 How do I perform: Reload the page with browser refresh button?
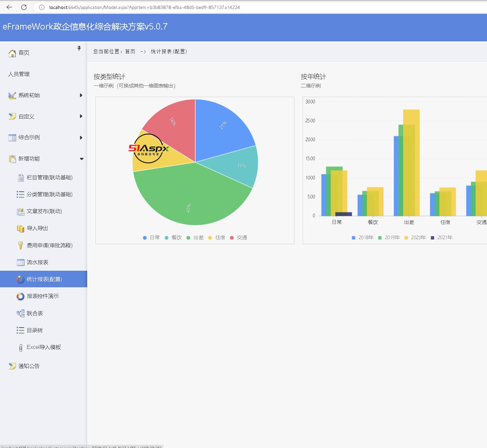click(24, 7)
